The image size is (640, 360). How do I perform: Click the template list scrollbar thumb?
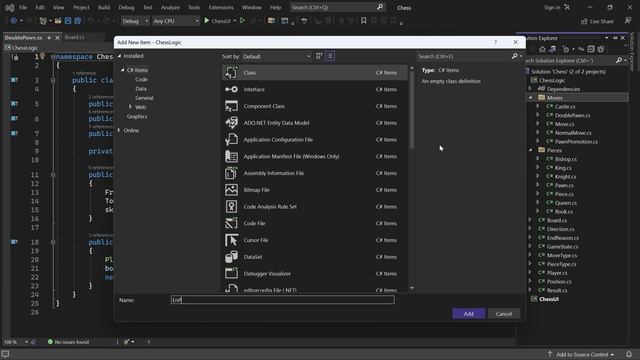click(x=411, y=110)
